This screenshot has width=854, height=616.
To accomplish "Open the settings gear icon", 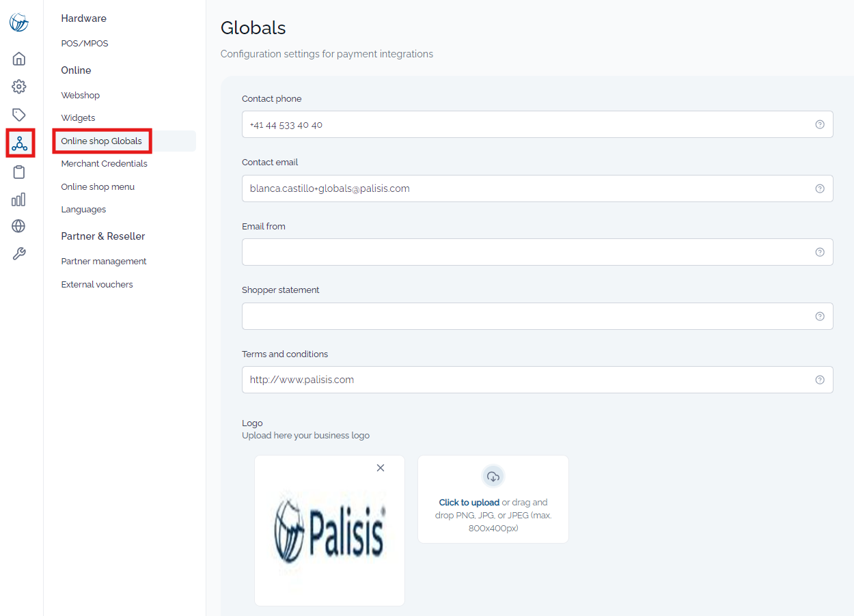I will tap(19, 87).
